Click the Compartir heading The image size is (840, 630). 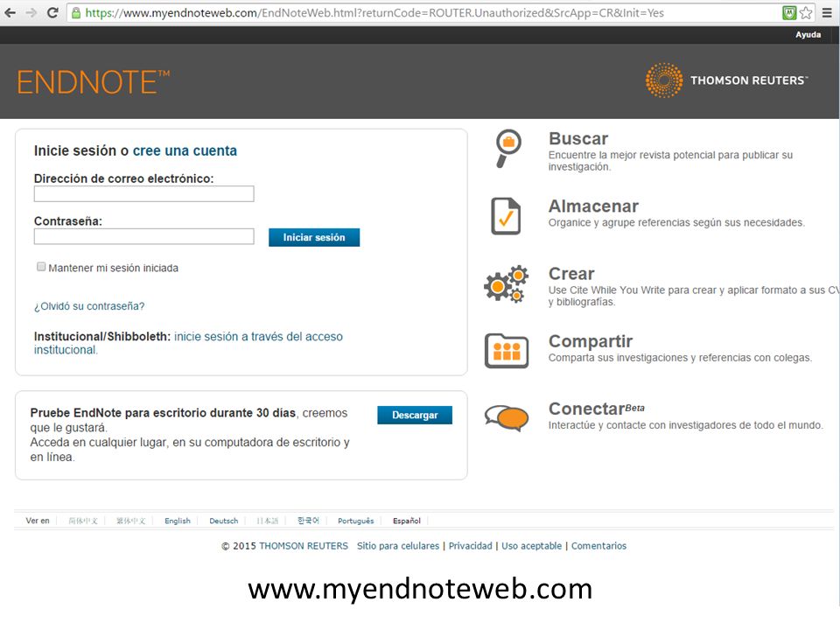591,341
